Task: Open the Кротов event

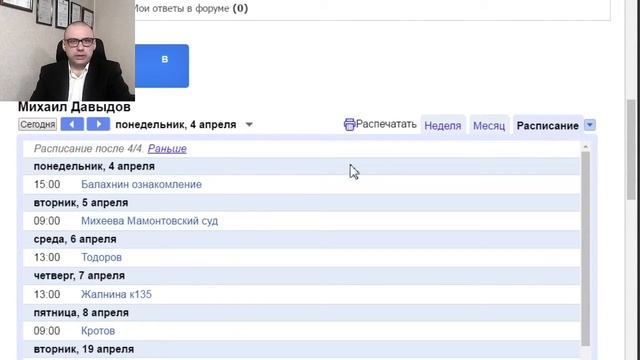Action: pyautogui.click(x=98, y=331)
